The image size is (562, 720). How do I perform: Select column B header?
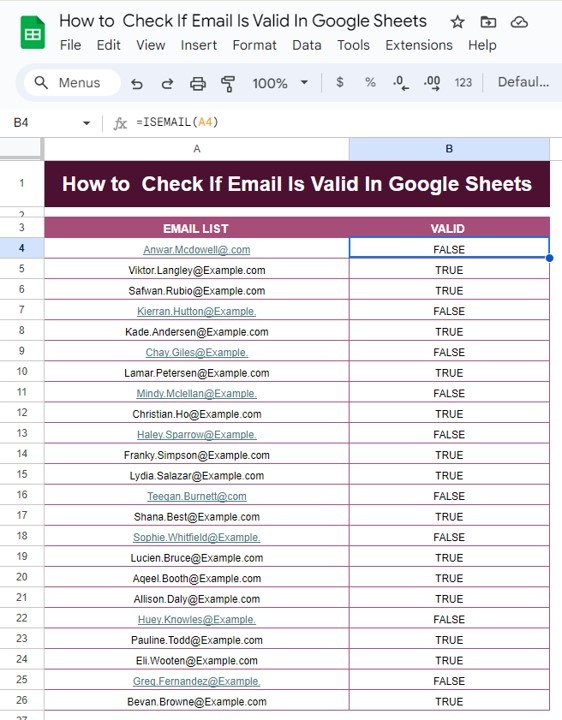coord(449,149)
